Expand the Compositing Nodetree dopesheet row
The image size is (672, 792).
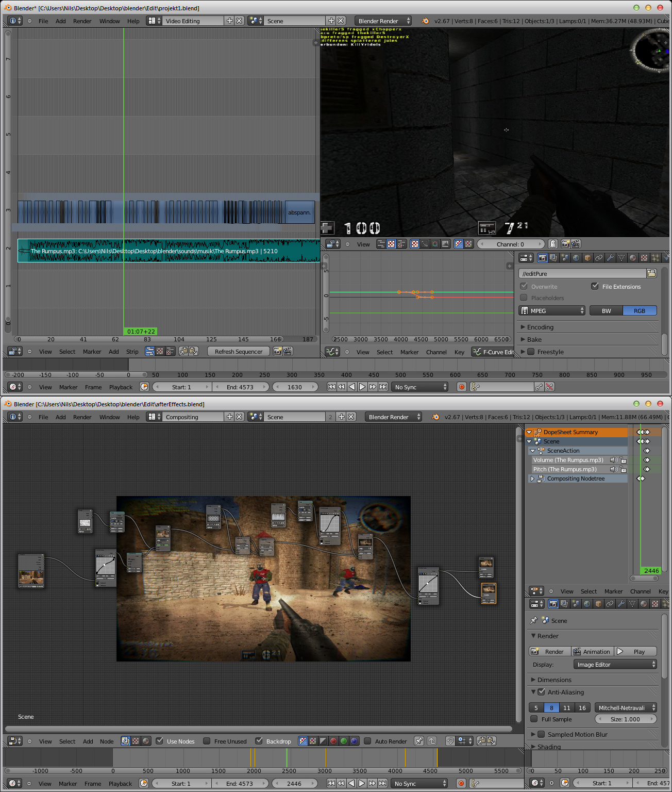coord(532,478)
